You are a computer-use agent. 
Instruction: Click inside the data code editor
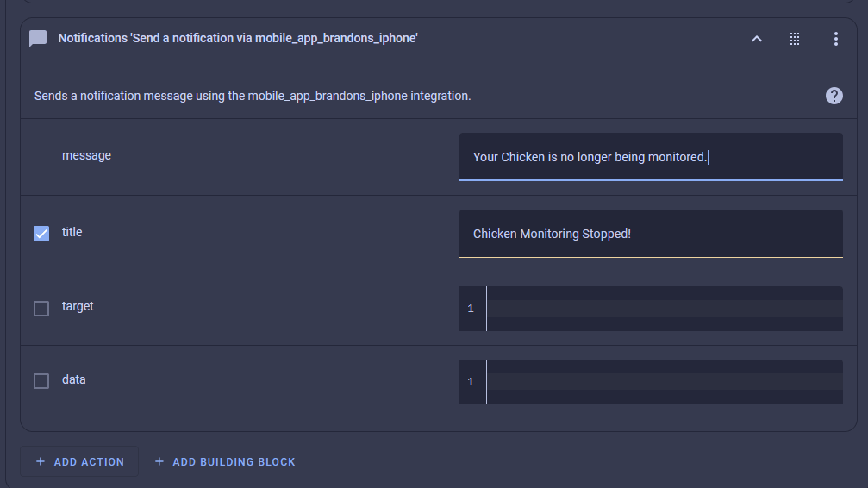click(664, 381)
